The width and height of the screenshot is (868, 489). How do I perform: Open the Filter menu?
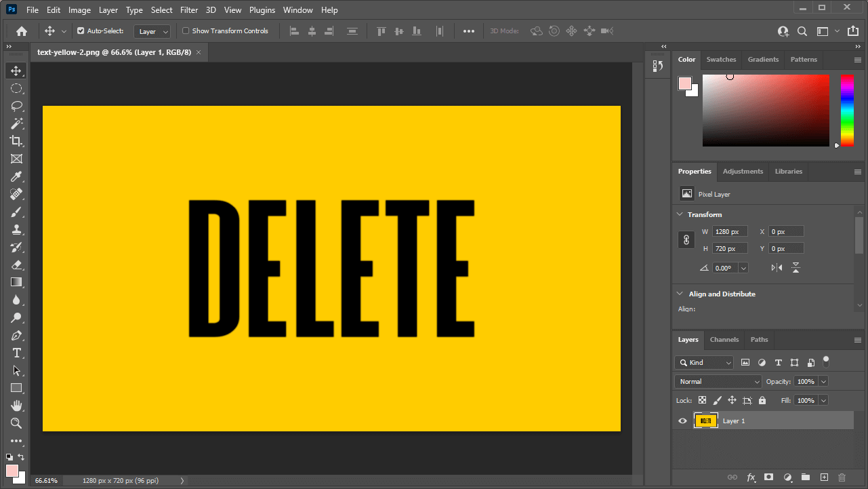click(189, 10)
